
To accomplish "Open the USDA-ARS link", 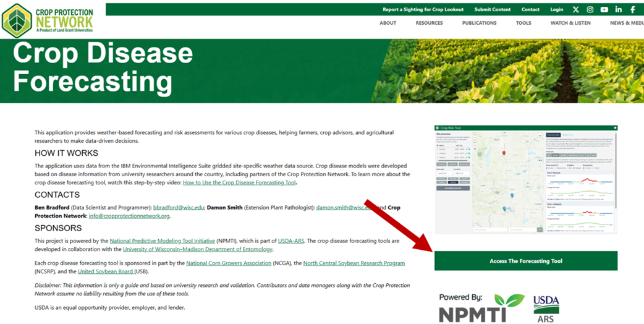I will (291, 241).
